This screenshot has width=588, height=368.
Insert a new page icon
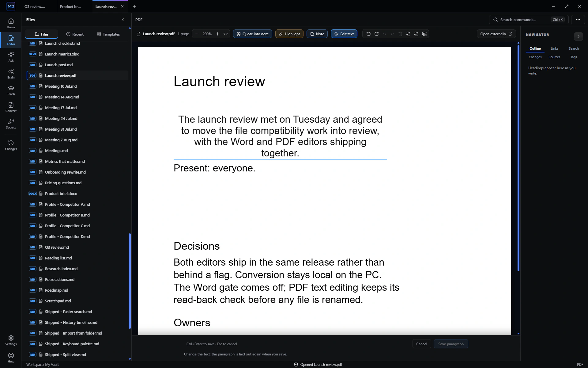click(408, 34)
